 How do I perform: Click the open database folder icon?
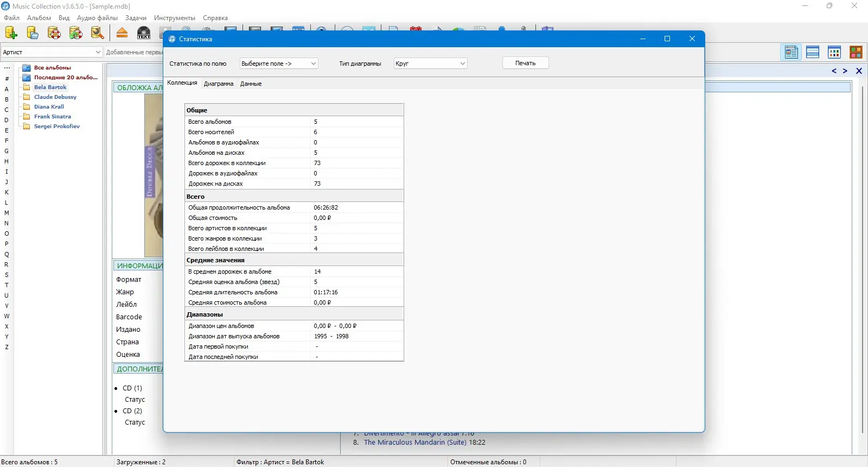click(x=33, y=33)
